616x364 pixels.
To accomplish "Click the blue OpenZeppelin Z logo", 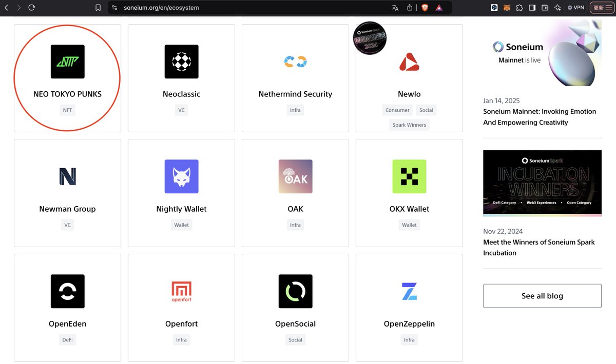I will [409, 291].
